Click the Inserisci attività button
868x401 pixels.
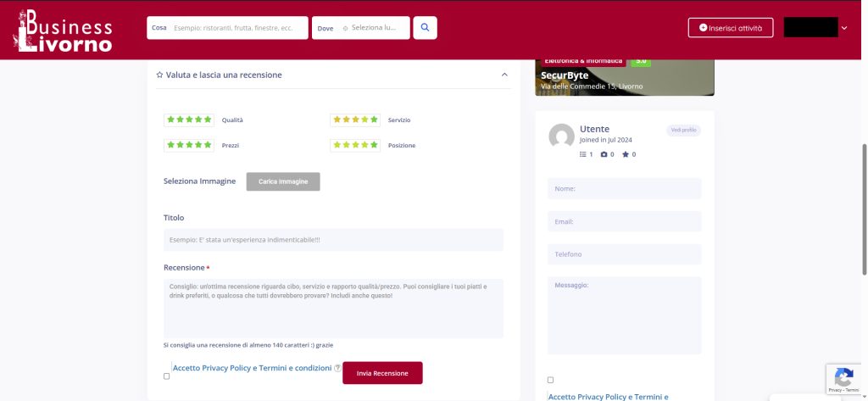730,28
